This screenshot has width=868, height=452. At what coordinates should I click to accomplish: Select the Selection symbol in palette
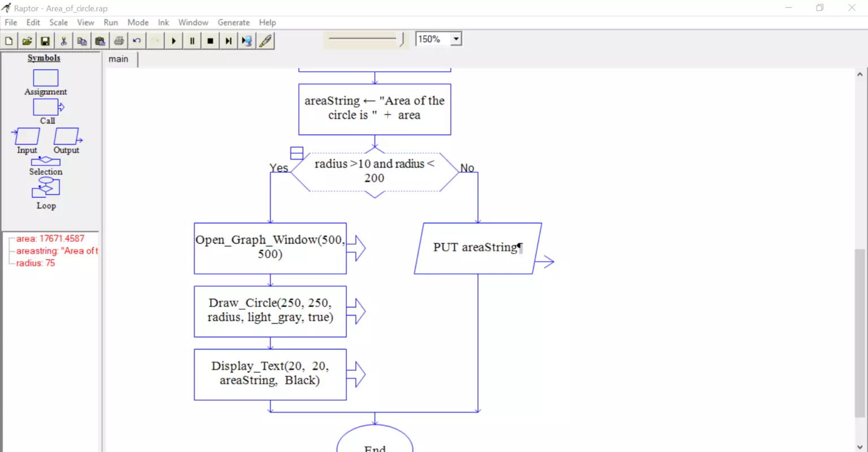(x=46, y=166)
